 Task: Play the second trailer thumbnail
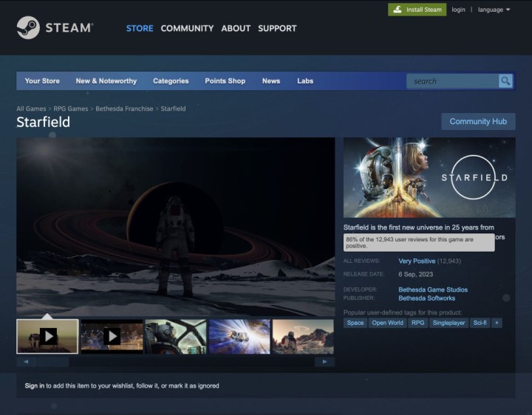click(x=112, y=336)
